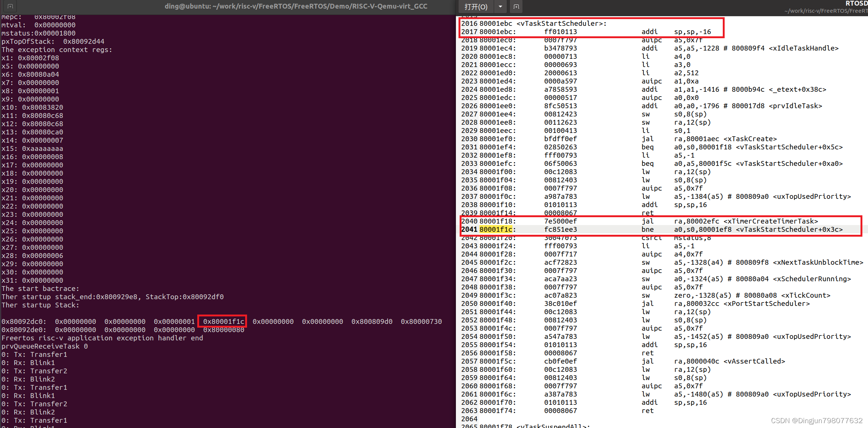Click the RTOSD document title in header

[x=856, y=3]
